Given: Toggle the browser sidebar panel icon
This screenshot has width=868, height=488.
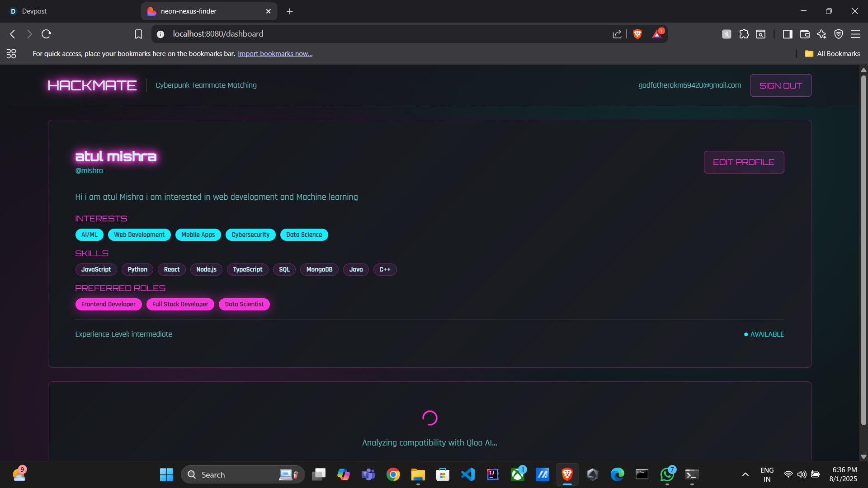Looking at the screenshot, I should [788, 34].
